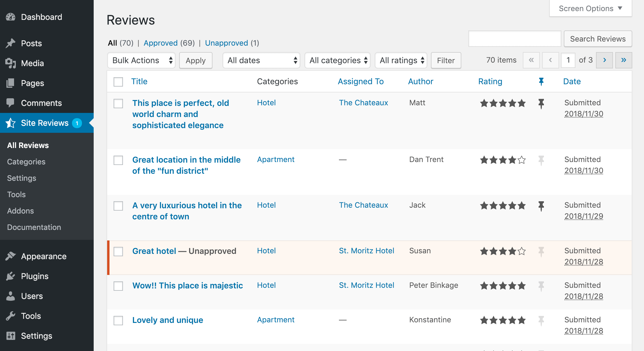Pin the Dan Trent review
644x351 pixels.
(x=541, y=160)
